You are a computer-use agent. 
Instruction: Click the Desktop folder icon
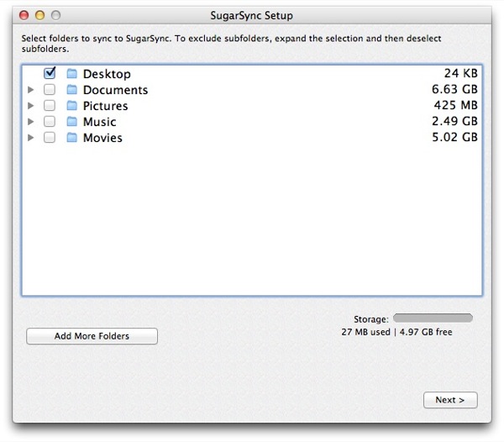(72, 74)
